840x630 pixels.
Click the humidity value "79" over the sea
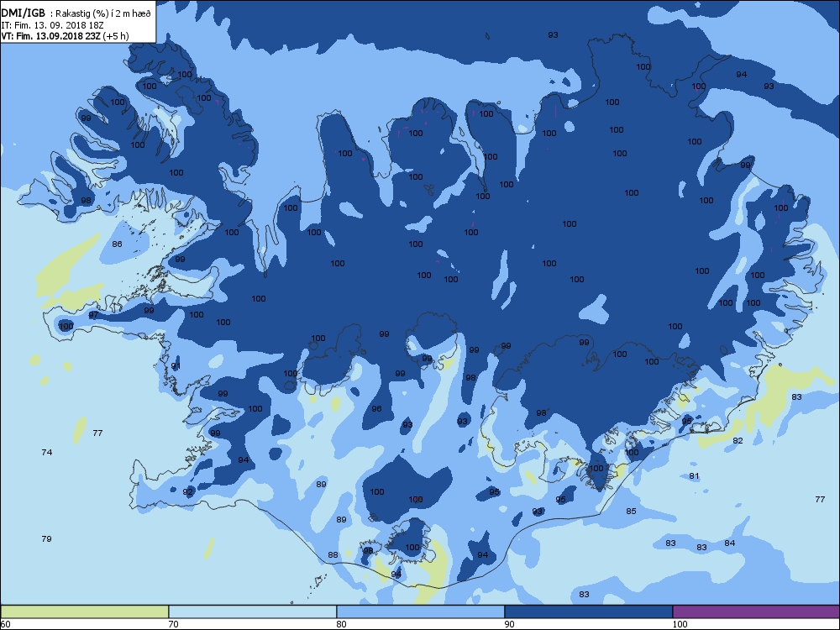pyautogui.click(x=46, y=539)
